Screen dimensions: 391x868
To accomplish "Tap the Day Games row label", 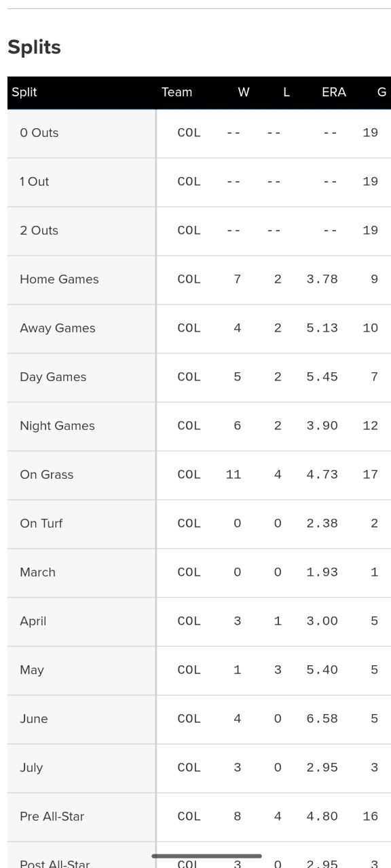I will click(53, 377).
